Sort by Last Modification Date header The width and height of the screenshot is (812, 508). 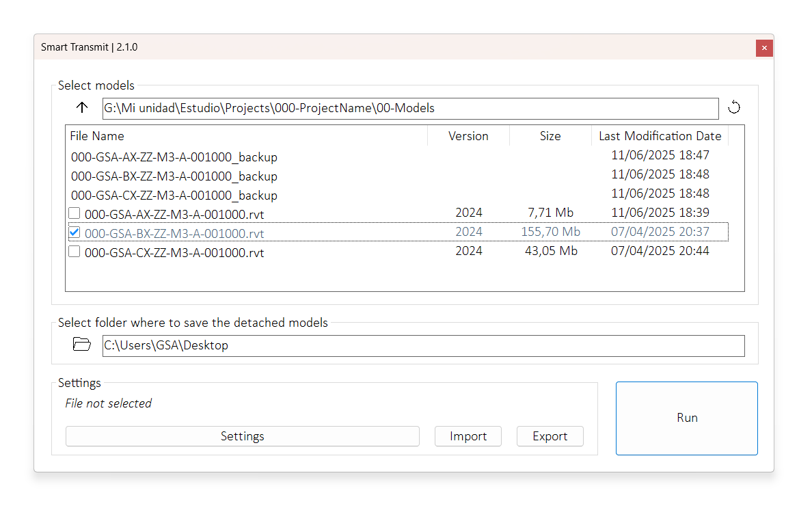(660, 136)
